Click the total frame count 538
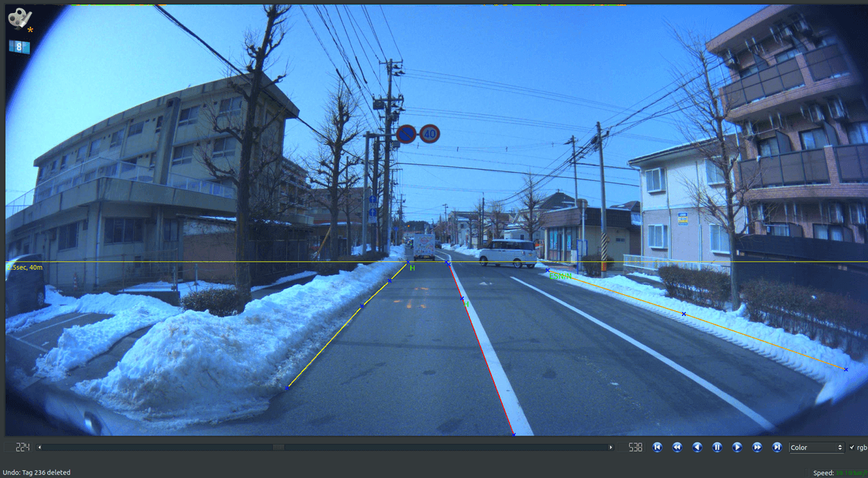 pyautogui.click(x=635, y=448)
